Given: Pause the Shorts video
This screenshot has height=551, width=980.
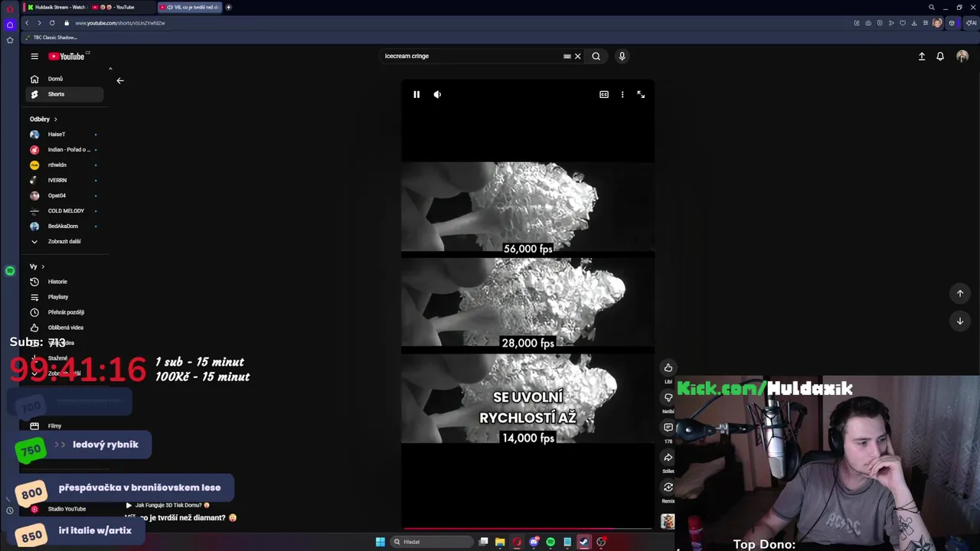Looking at the screenshot, I should point(416,94).
